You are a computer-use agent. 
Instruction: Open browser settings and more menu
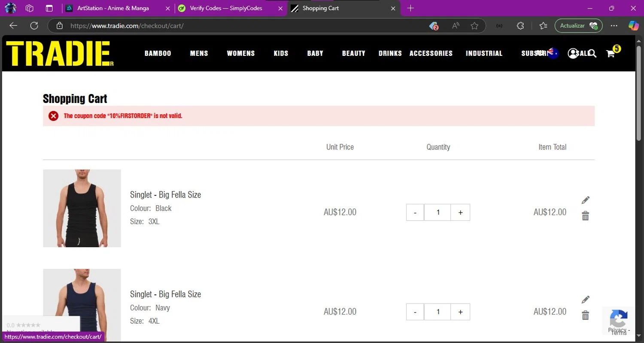click(x=614, y=26)
